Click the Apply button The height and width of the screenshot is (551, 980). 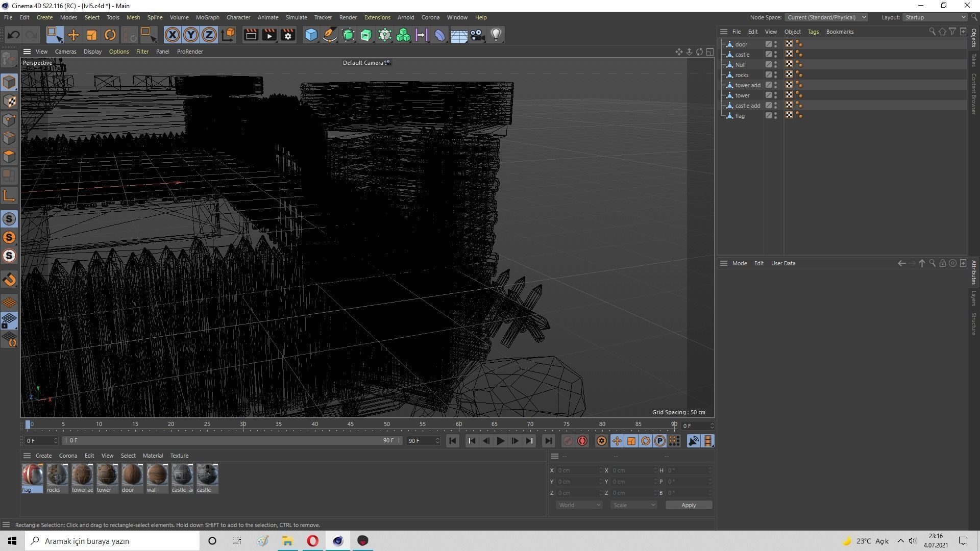(x=689, y=505)
